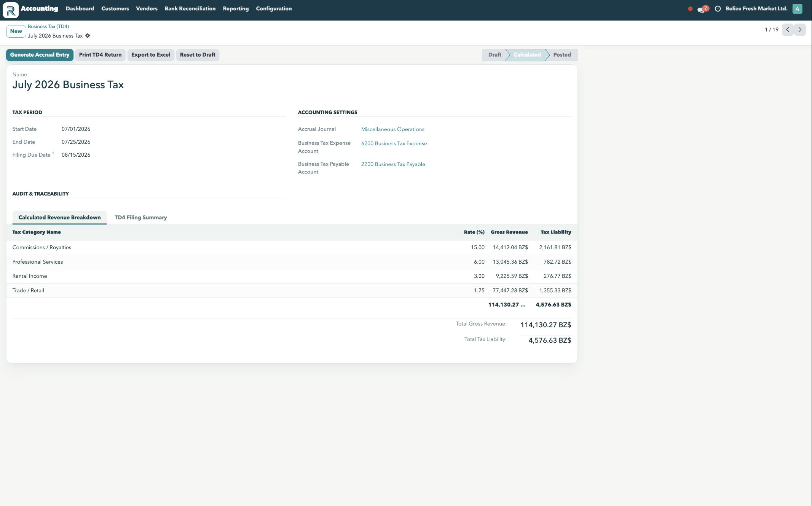The width and height of the screenshot is (812, 506).
Task: Click the Filing Due Date help question mark
Action: pos(53,153)
